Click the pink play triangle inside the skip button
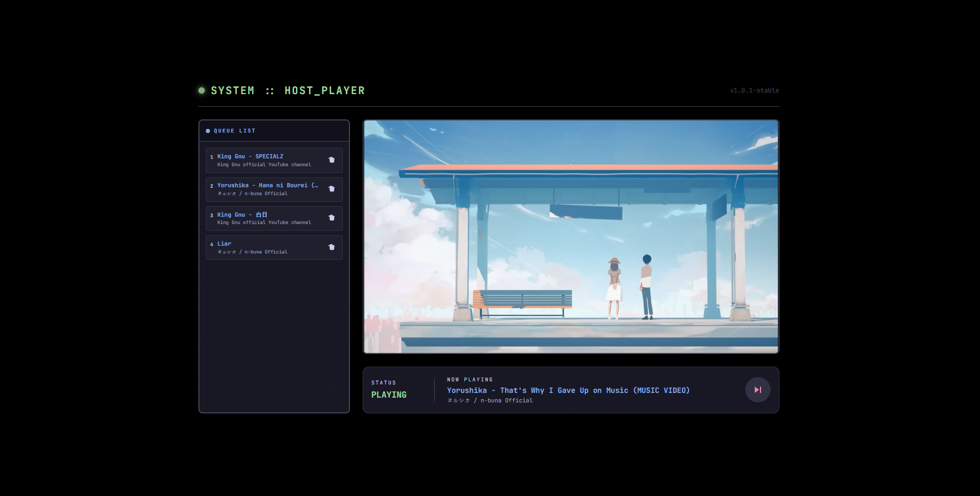Image resolution: width=980 pixels, height=496 pixels. (758, 390)
